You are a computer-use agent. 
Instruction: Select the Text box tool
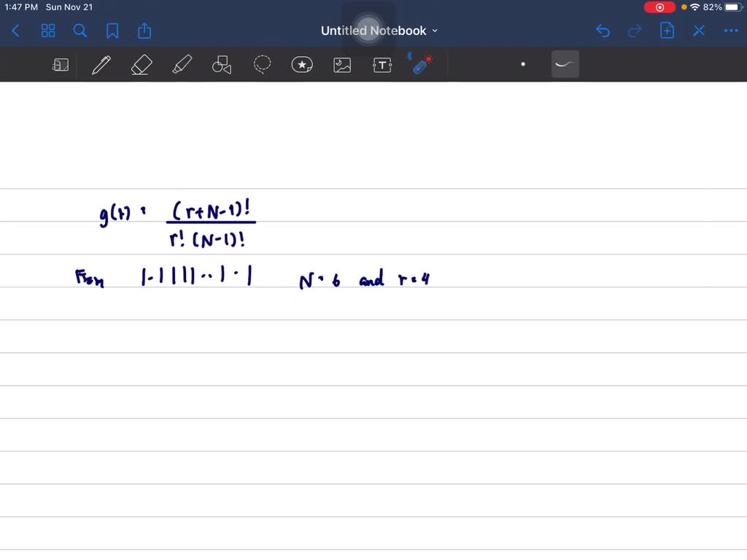(x=382, y=64)
